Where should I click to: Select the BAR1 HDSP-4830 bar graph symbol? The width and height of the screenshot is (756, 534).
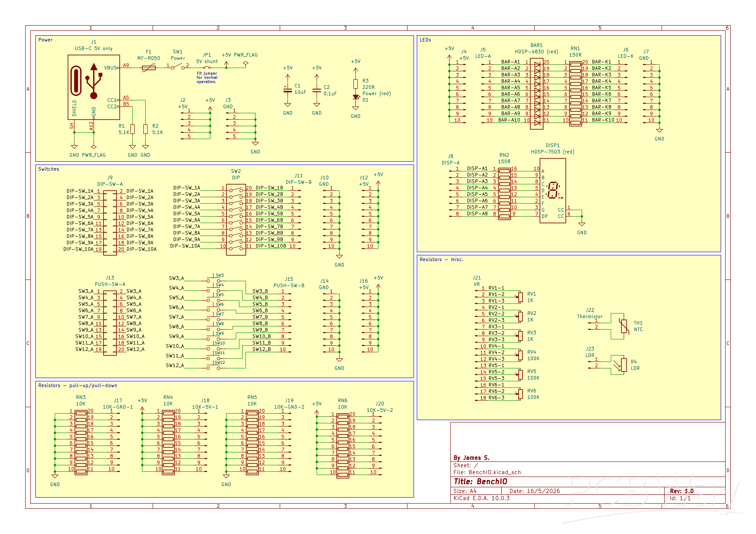537,94
